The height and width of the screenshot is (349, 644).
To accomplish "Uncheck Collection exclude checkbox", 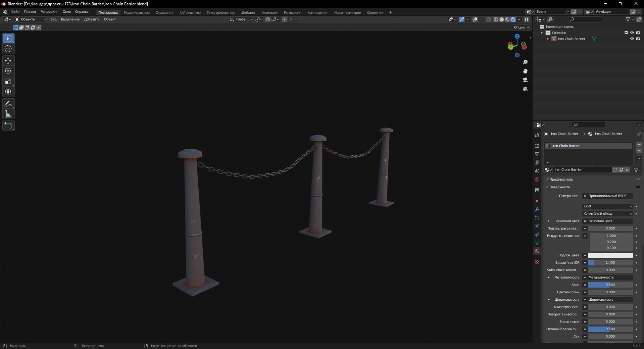I will [626, 33].
